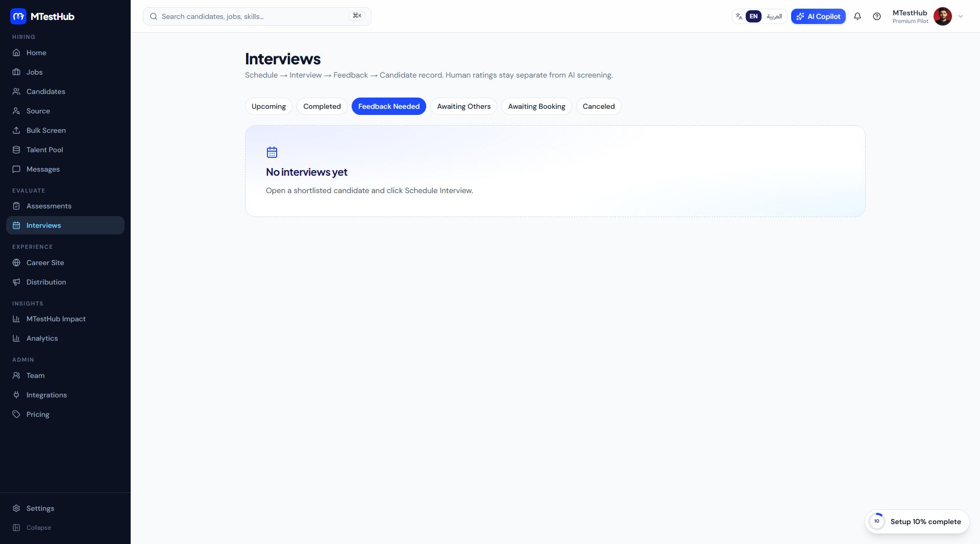Open Bulk Screen upload
This screenshot has width=980, height=544.
(x=65, y=130)
